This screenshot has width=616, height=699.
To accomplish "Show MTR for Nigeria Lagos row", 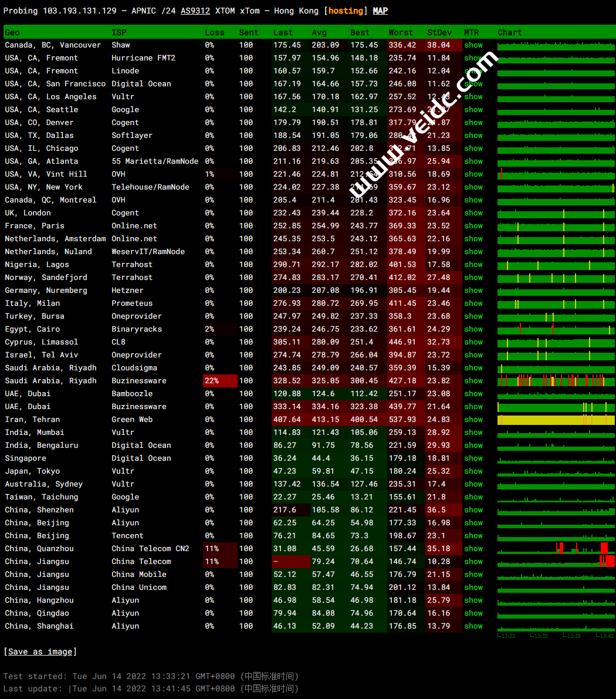I will [x=473, y=265].
